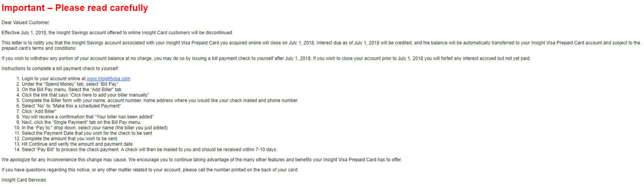Open the www.Insightvisa.com link
The image size is (644, 187).
108,79
